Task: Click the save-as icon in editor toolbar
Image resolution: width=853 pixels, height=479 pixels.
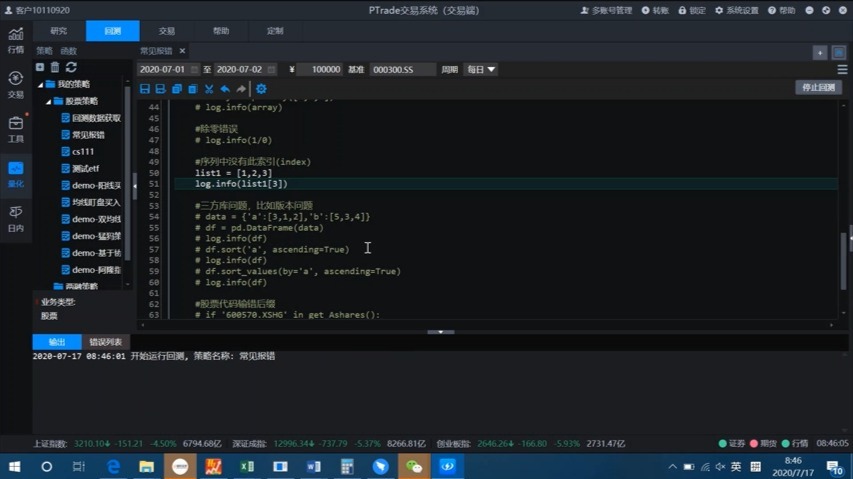Action: 160,89
